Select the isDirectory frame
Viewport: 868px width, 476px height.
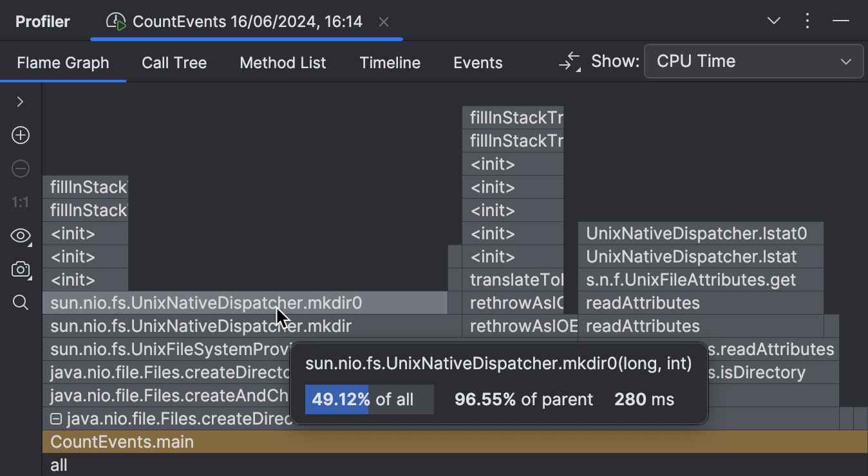pos(773,372)
